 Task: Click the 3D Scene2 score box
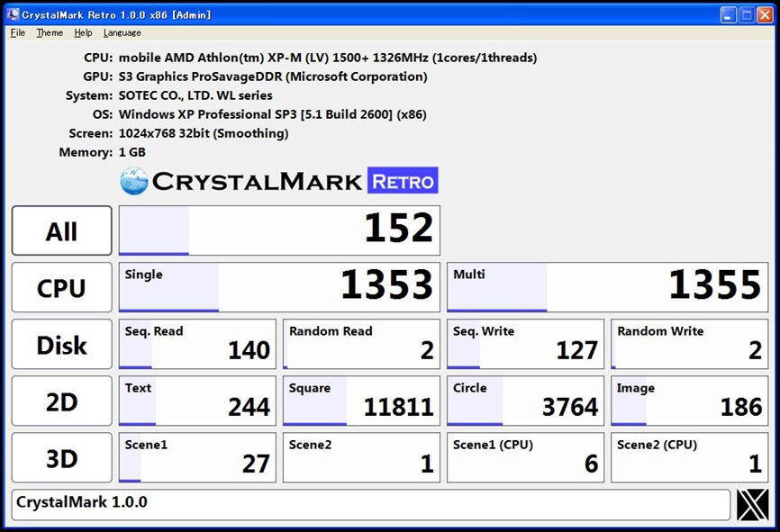click(x=362, y=457)
